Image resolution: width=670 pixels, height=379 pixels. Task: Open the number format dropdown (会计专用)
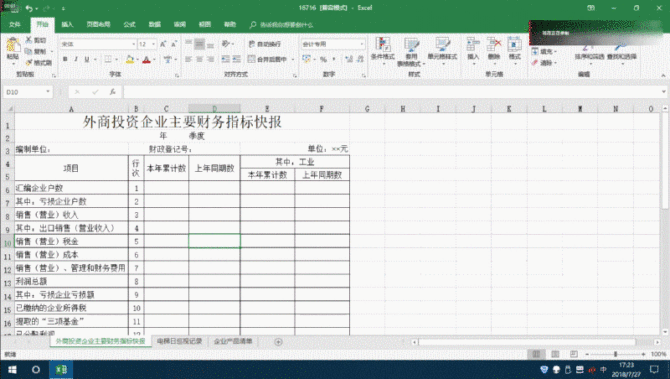pyautogui.click(x=362, y=44)
